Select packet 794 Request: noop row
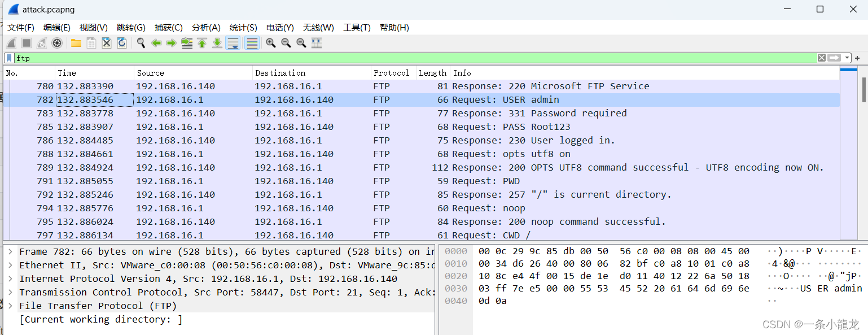This screenshot has width=868, height=335. pos(422,208)
